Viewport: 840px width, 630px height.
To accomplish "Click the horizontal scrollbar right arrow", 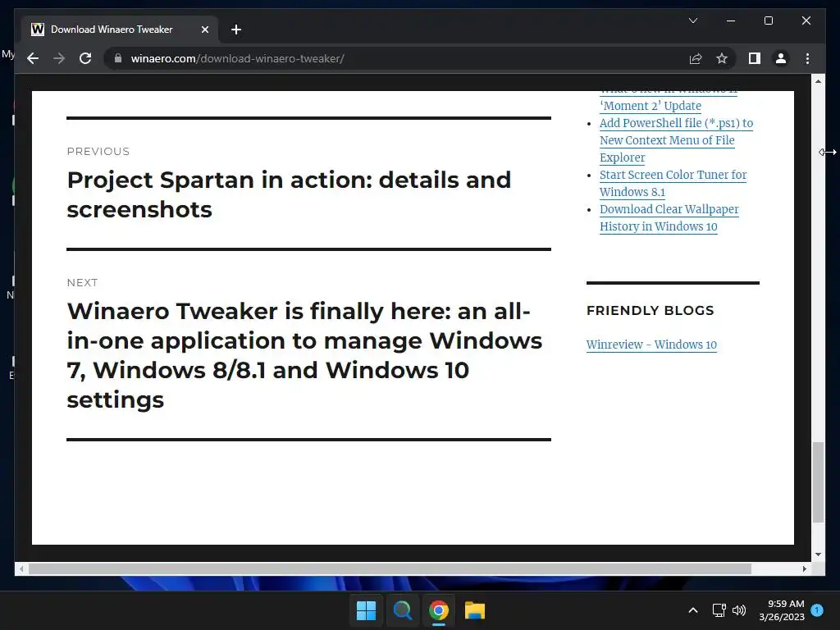I will [x=804, y=569].
